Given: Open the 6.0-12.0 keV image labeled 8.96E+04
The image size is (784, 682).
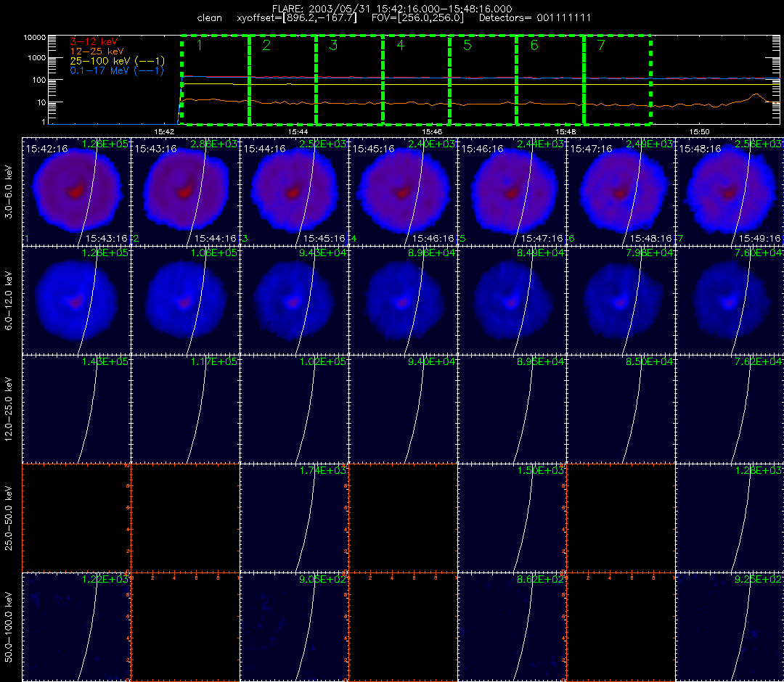Looking at the screenshot, I should coord(404,301).
